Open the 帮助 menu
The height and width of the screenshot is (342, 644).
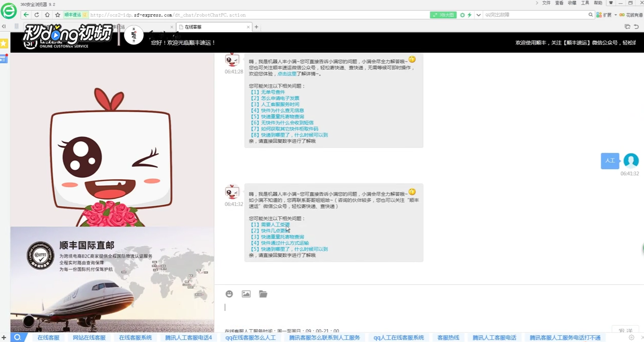[598, 3]
